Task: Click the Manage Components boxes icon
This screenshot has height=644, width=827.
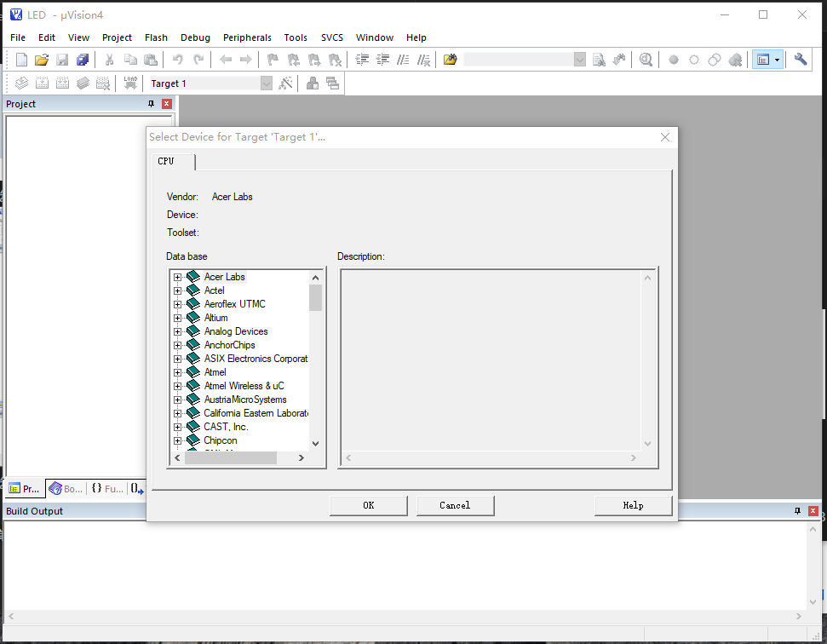Action: tap(313, 83)
